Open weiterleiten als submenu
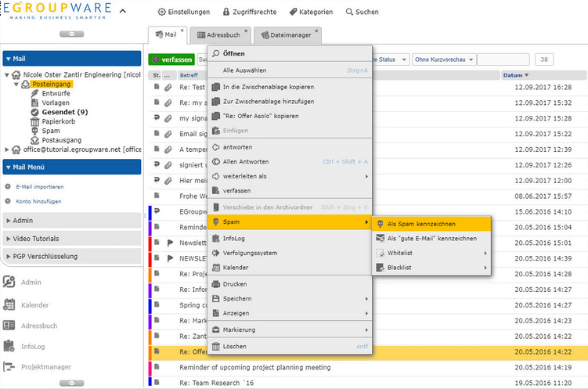 point(290,177)
